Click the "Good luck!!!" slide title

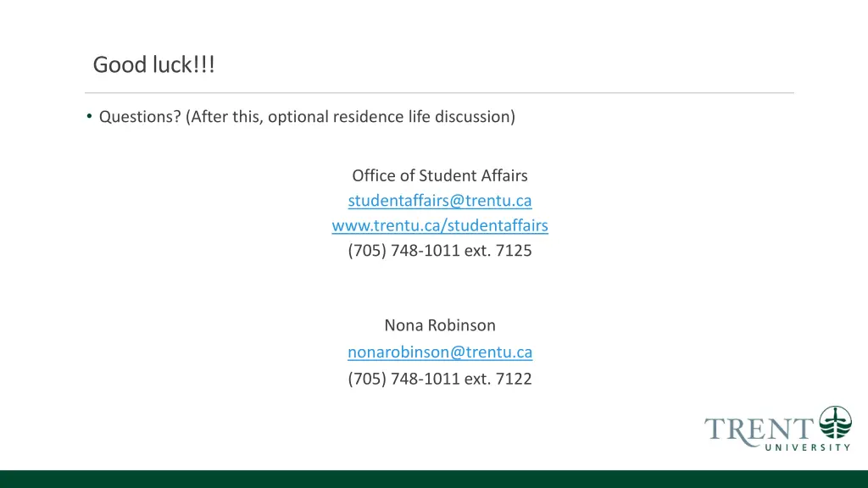click(154, 64)
